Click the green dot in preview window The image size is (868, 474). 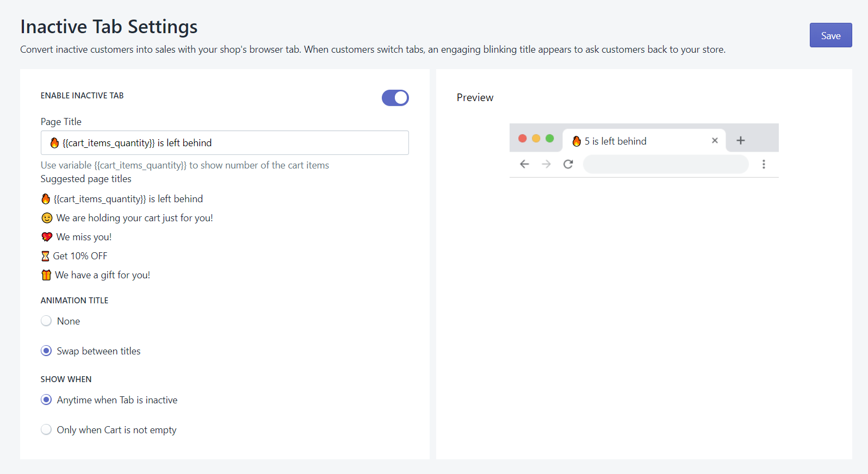(x=550, y=139)
